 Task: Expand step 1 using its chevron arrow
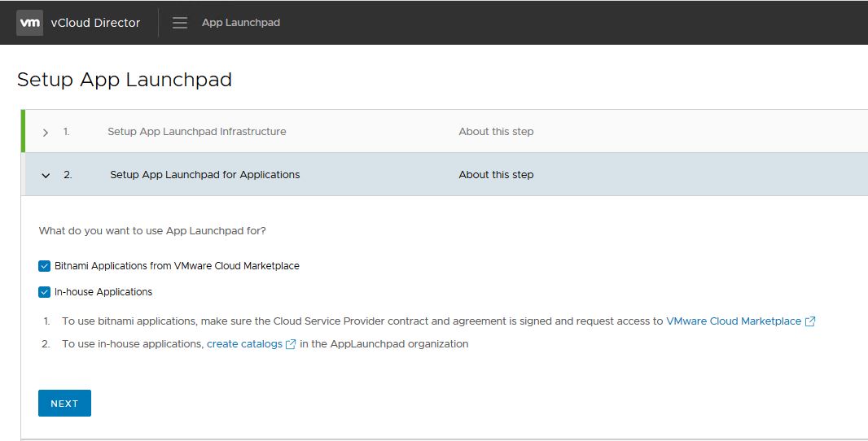tap(46, 132)
